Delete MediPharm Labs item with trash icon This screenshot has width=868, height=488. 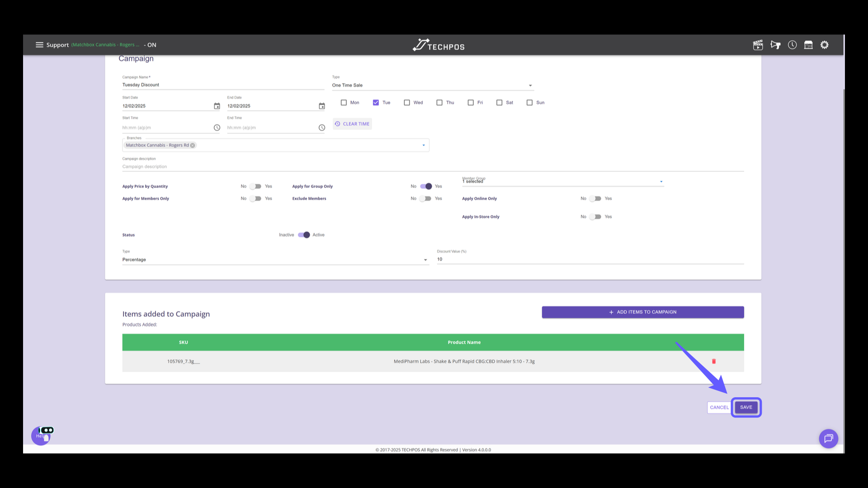coord(714,361)
